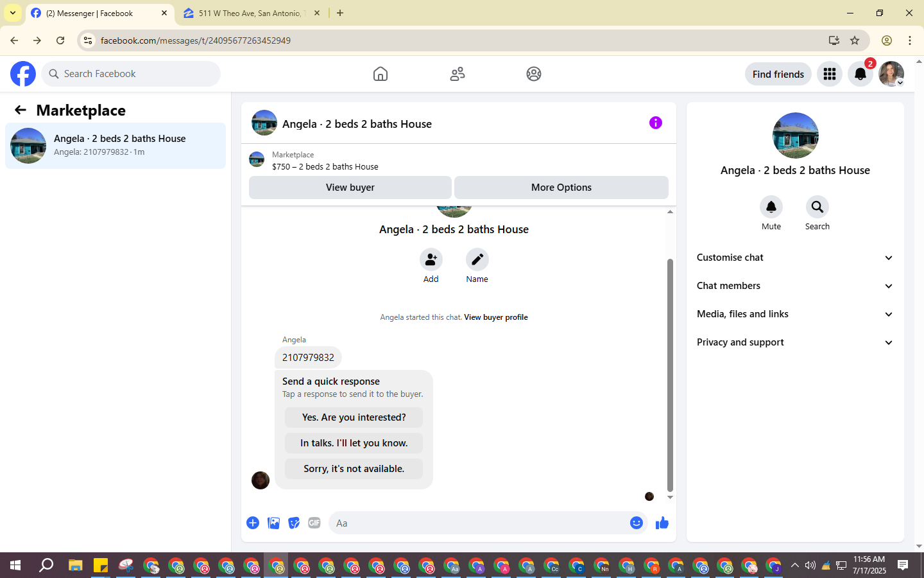Viewport: 924px width, 578px height.
Task: Go back in browser history
Action: point(14,40)
